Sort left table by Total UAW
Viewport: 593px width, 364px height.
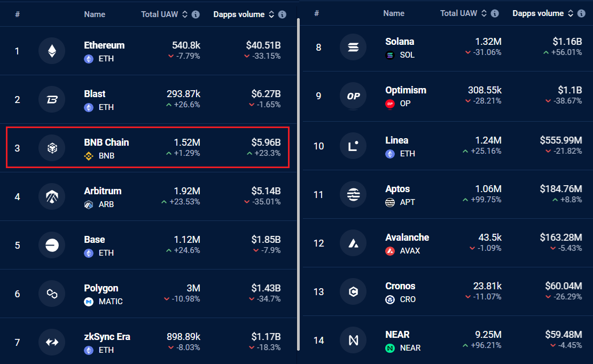point(185,14)
